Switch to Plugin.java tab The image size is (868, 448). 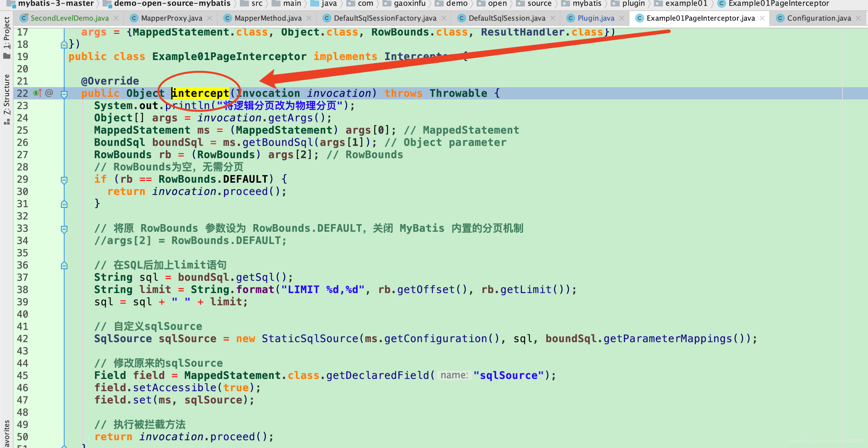coord(596,18)
